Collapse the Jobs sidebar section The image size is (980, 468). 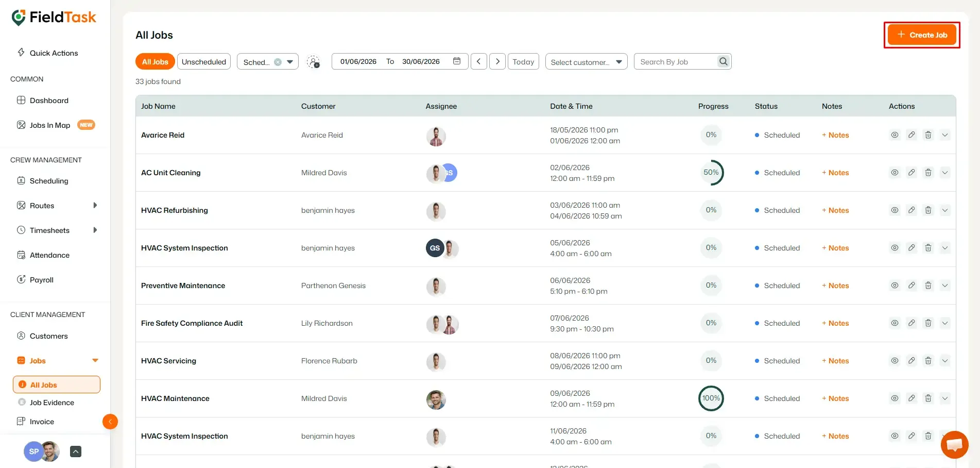tap(95, 360)
